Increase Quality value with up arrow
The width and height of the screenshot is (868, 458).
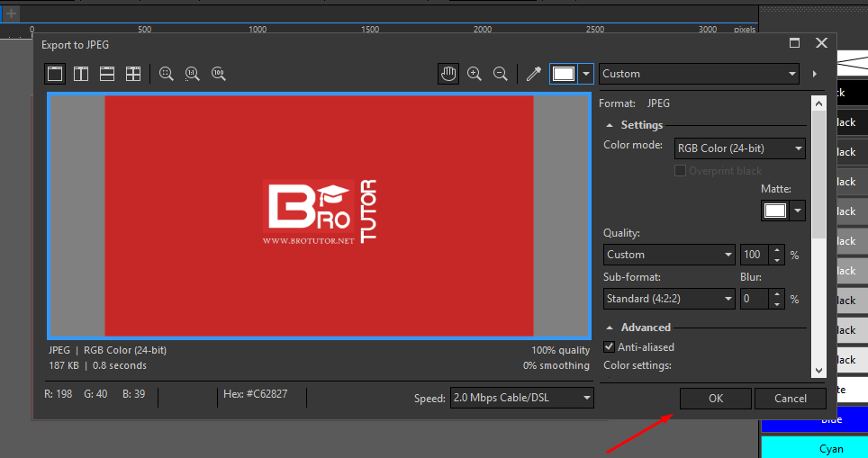pyautogui.click(x=777, y=249)
